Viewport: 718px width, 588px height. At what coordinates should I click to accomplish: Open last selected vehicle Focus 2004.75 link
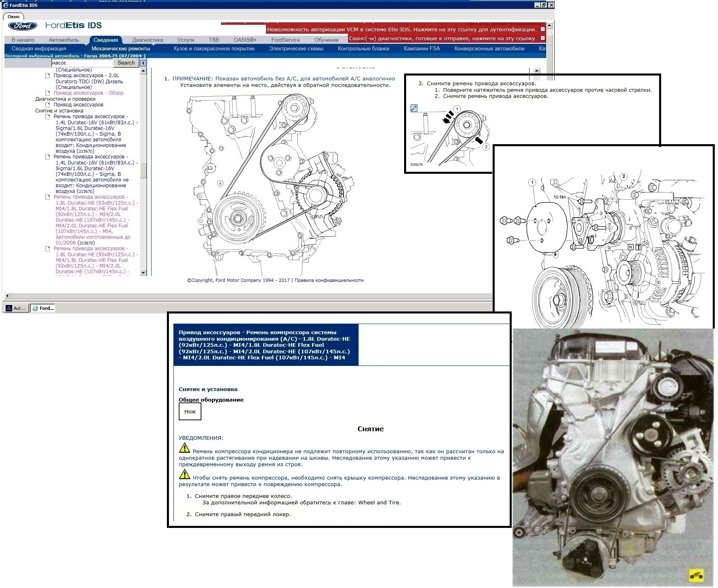point(75,56)
